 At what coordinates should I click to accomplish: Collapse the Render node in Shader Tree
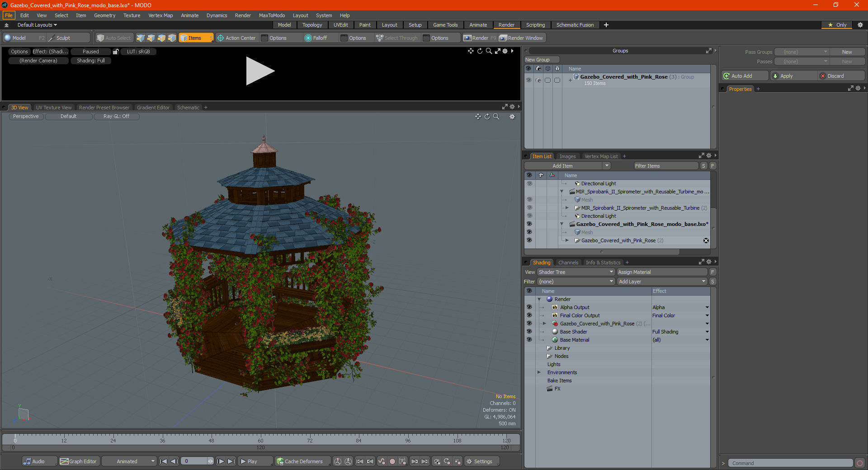(539, 299)
